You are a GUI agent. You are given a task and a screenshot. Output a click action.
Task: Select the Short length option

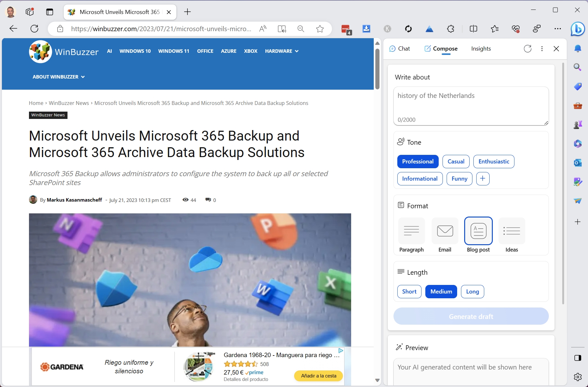(409, 292)
